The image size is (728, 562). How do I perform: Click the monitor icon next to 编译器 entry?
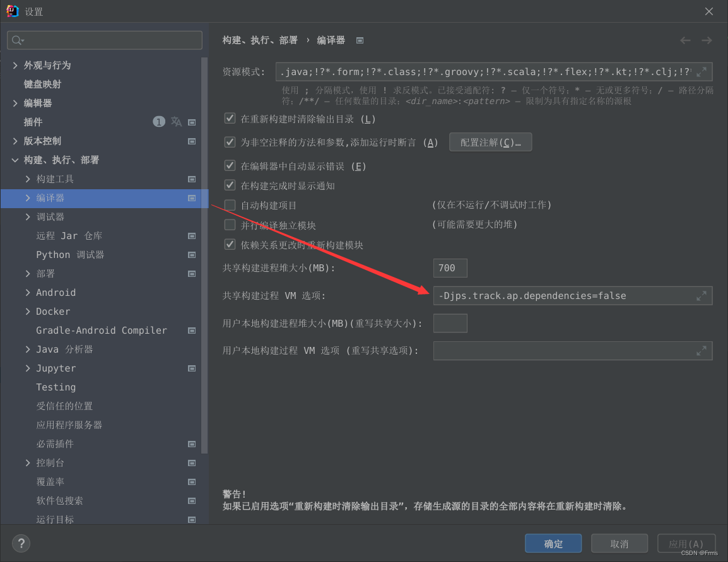pos(191,197)
